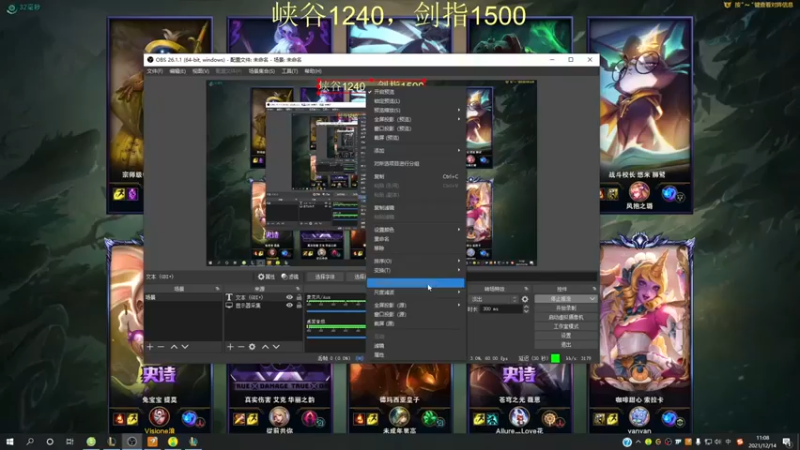This screenshot has width=800, height=450.
Task: Pop out the controls dock icon
Action: pos(594,289)
